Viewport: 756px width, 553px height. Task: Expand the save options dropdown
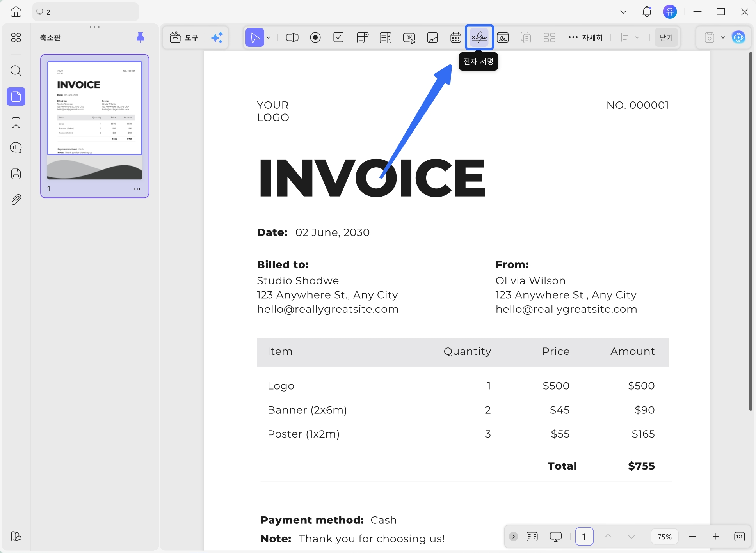click(x=723, y=37)
